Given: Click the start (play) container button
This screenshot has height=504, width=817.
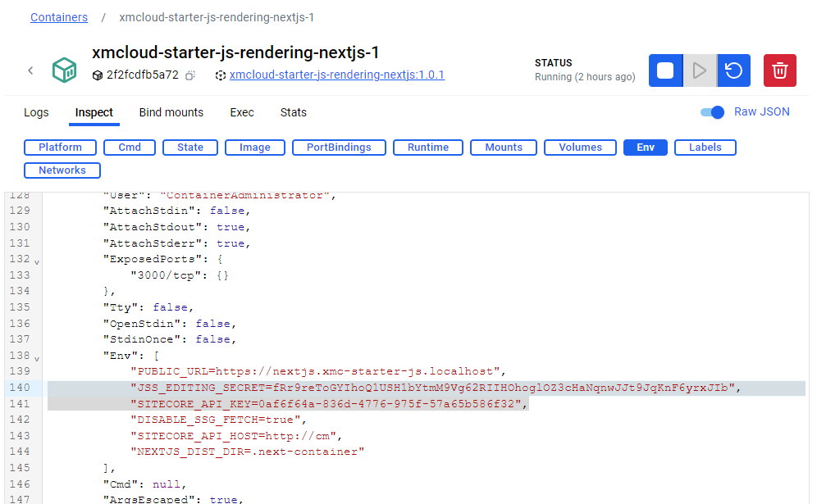Looking at the screenshot, I should click(700, 70).
